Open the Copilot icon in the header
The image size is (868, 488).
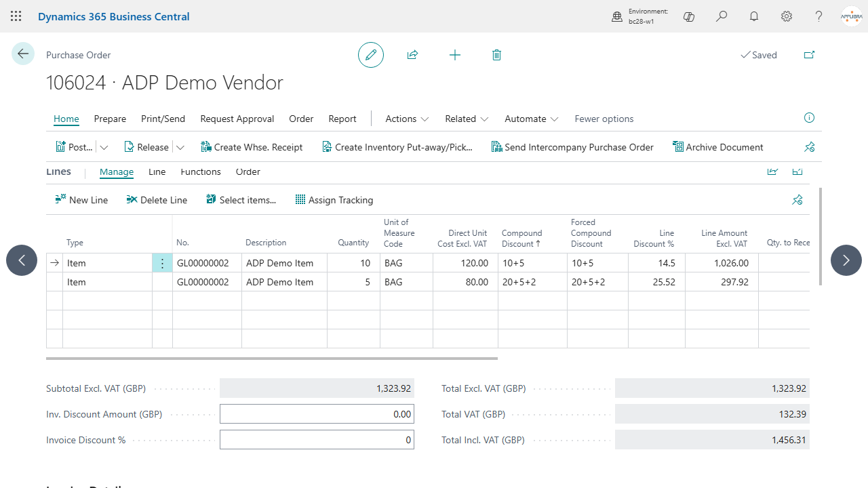pos(689,16)
